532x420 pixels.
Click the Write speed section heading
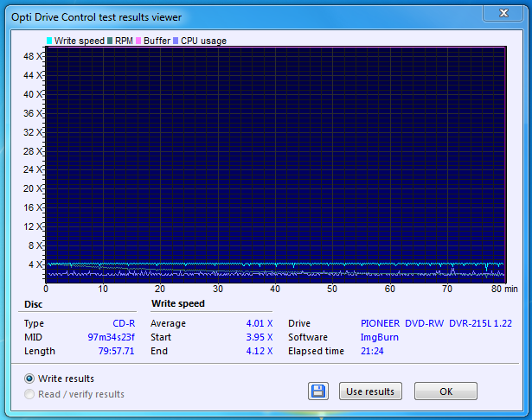pyautogui.click(x=178, y=303)
